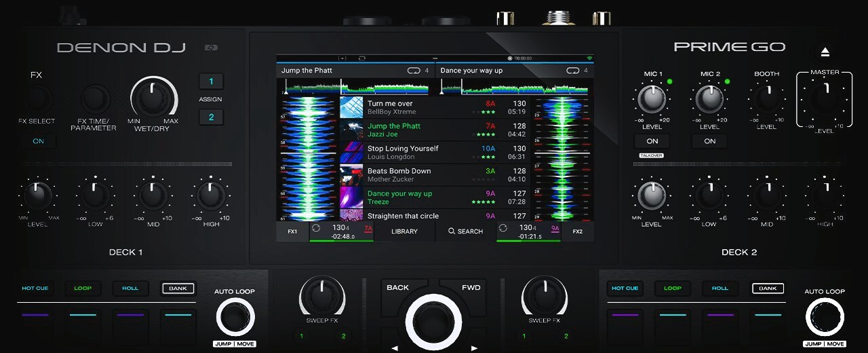Open the FX1 tab on the touchscreen

(x=292, y=231)
